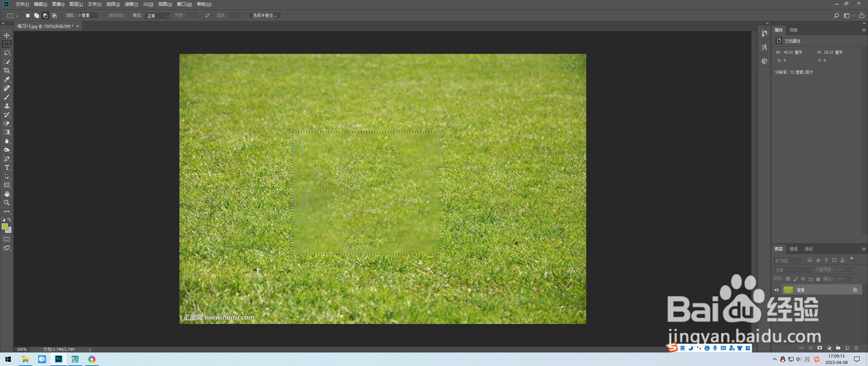Select the Move tool

(7, 35)
